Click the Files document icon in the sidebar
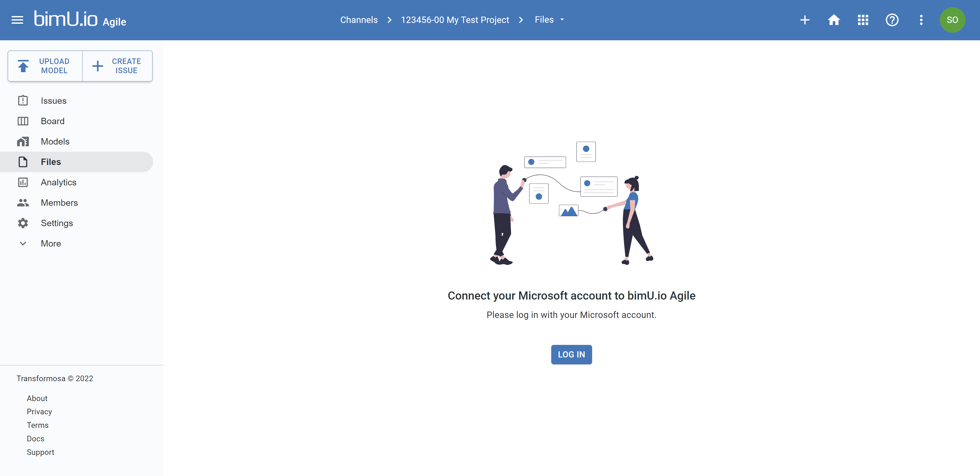This screenshot has width=980, height=476. click(x=23, y=162)
